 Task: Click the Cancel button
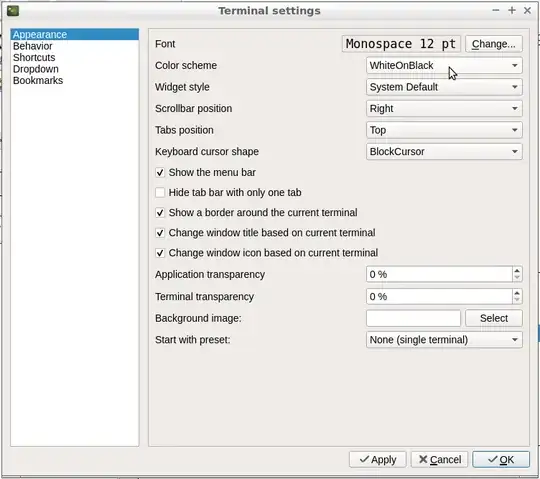[439, 459]
